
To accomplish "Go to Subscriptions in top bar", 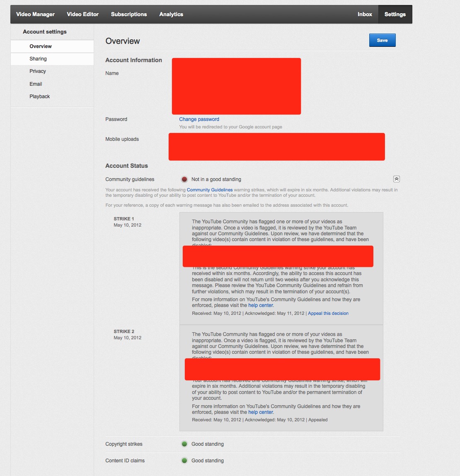I will click(129, 14).
